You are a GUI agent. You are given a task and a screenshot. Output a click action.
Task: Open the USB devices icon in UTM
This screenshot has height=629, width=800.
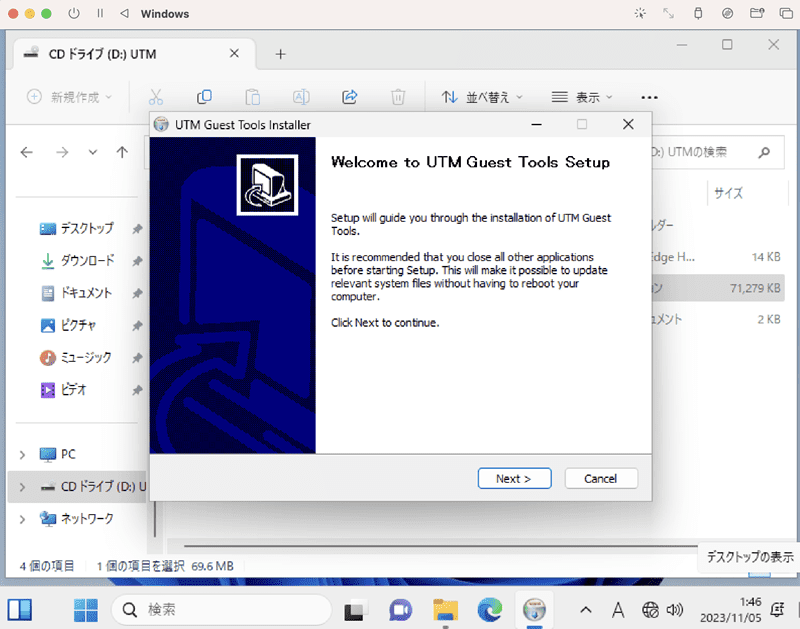(698, 13)
